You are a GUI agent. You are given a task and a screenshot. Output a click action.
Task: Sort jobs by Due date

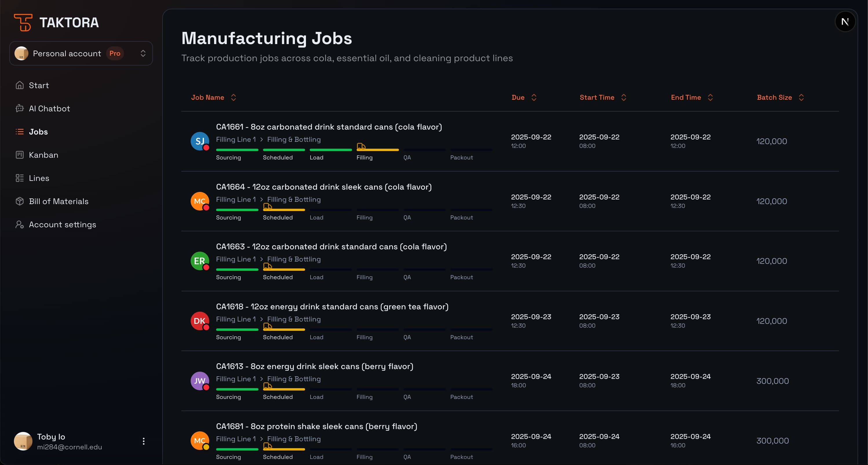pos(534,97)
